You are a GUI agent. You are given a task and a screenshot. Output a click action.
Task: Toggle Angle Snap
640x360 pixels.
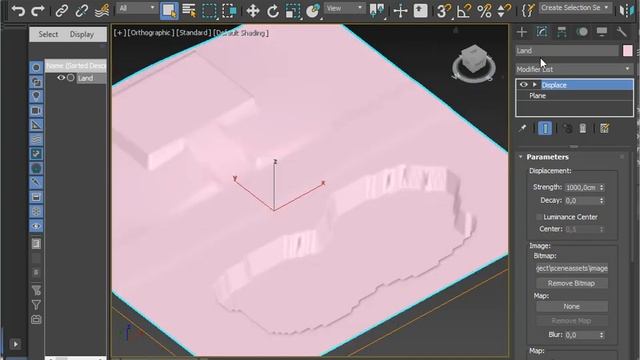click(464, 11)
